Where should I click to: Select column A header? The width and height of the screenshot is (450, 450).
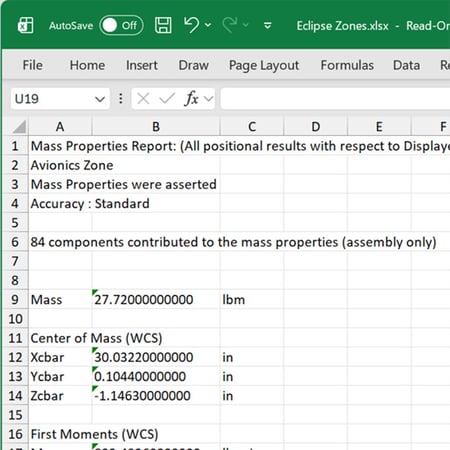click(60, 127)
